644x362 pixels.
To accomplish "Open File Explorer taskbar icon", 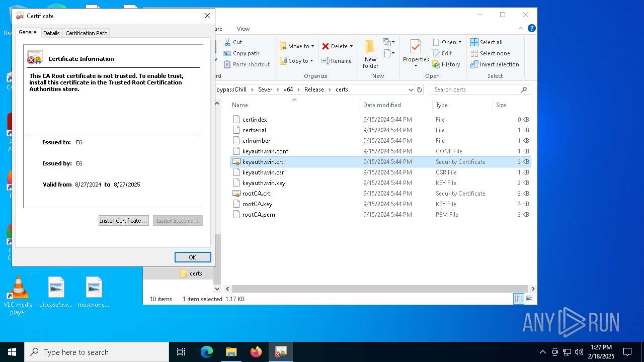I will pyautogui.click(x=231, y=352).
